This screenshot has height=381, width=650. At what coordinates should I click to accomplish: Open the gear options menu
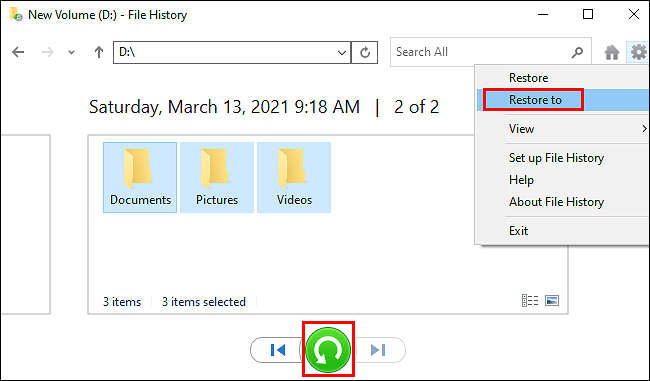[x=638, y=52]
